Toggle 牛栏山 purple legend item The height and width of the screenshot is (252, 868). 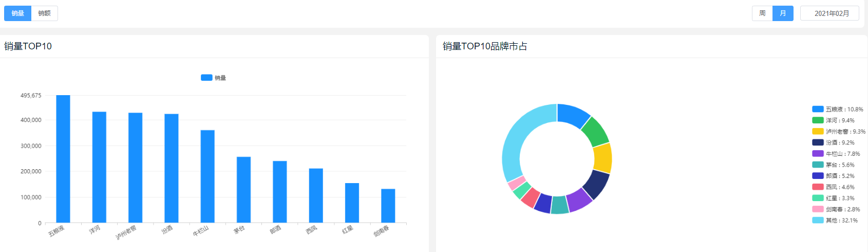click(836, 154)
